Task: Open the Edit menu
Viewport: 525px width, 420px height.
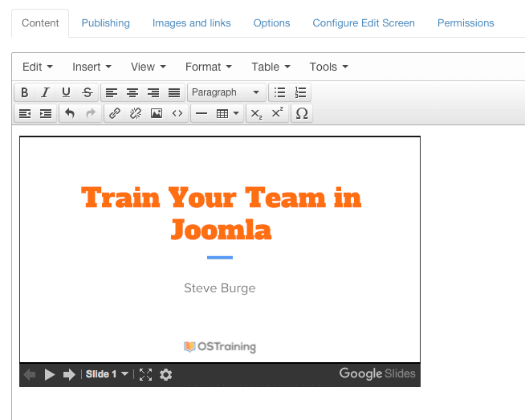Action: pyautogui.click(x=38, y=67)
